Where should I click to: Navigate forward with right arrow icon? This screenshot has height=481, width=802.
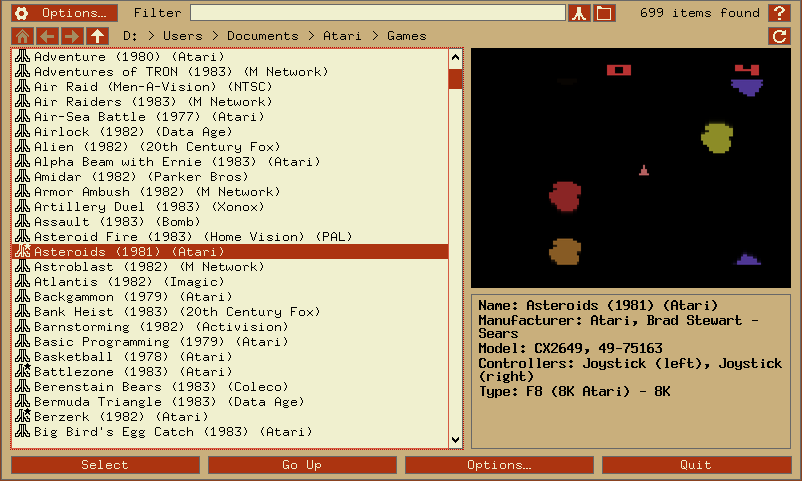(72, 36)
